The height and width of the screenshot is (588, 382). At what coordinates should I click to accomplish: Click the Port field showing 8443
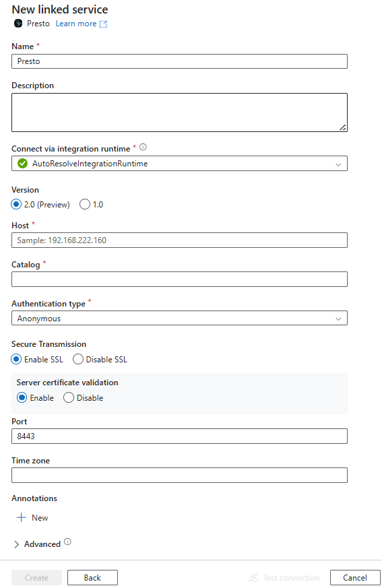click(179, 436)
